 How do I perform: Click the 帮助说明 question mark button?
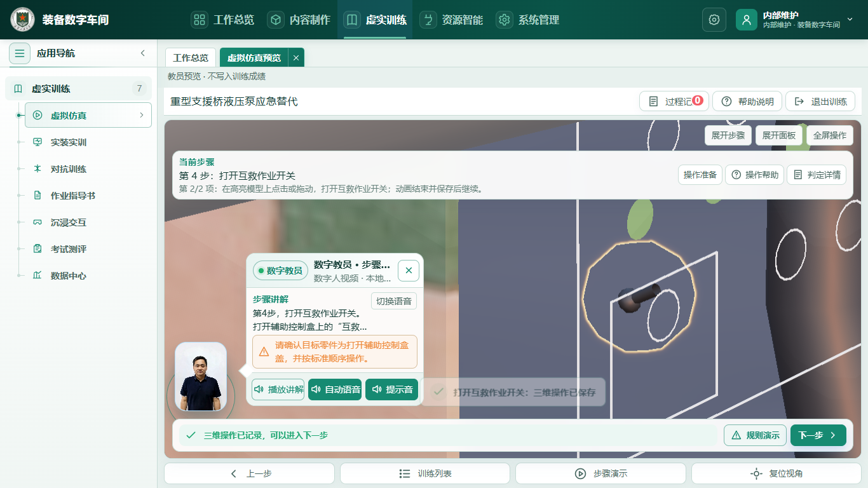point(747,102)
